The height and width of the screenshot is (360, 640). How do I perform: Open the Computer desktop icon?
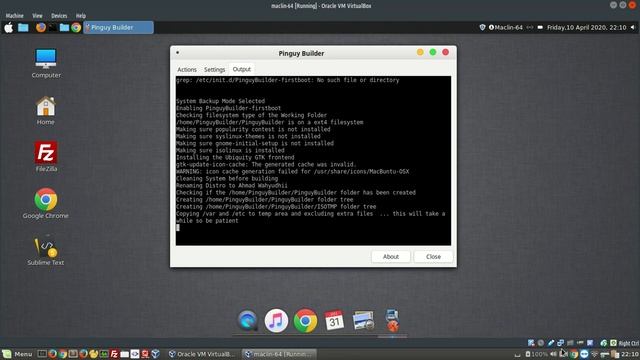46,63
